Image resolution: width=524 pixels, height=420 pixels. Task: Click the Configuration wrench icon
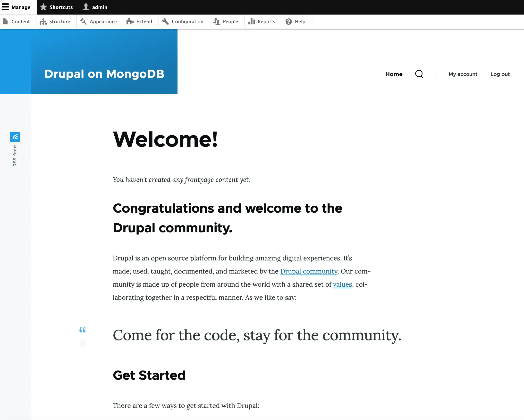(165, 21)
